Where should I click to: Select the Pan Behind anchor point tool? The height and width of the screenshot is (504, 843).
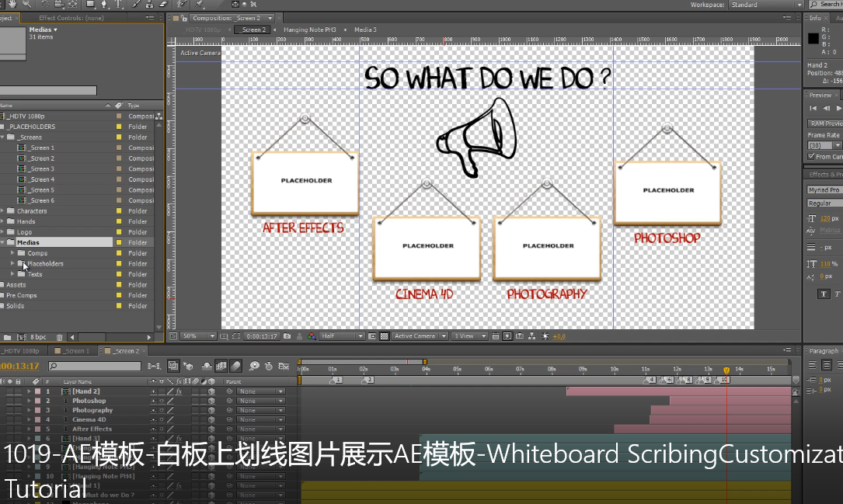click(x=72, y=4)
